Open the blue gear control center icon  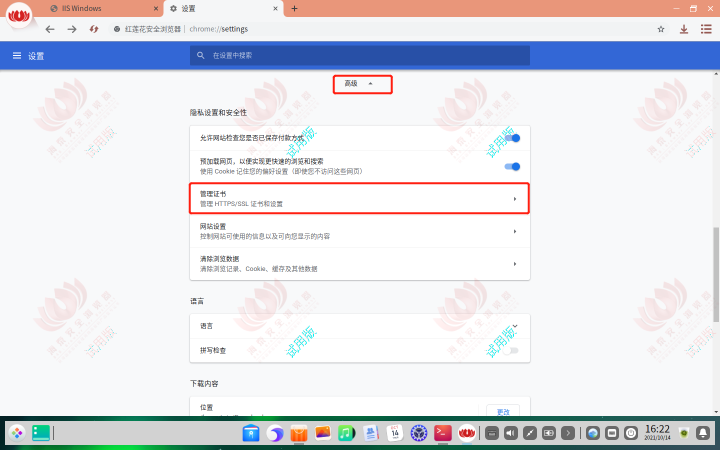coord(419,433)
